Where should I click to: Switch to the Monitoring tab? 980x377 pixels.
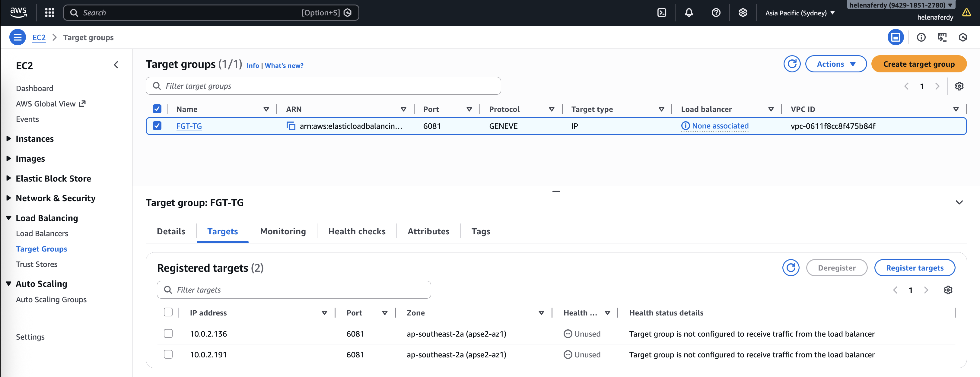pyautogui.click(x=283, y=231)
